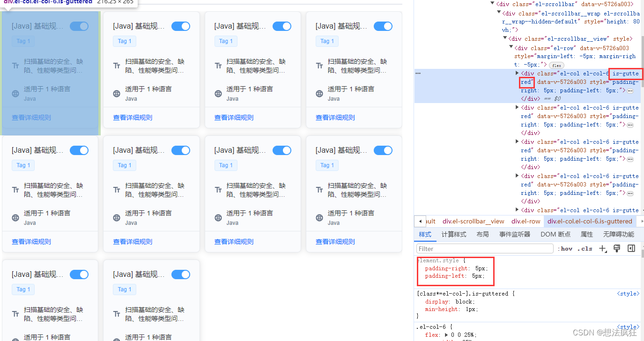Image resolution: width=644 pixels, height=341 pixels.
Task: Click the :hov pseudo-state icon
Action: [x=566, y=249]
